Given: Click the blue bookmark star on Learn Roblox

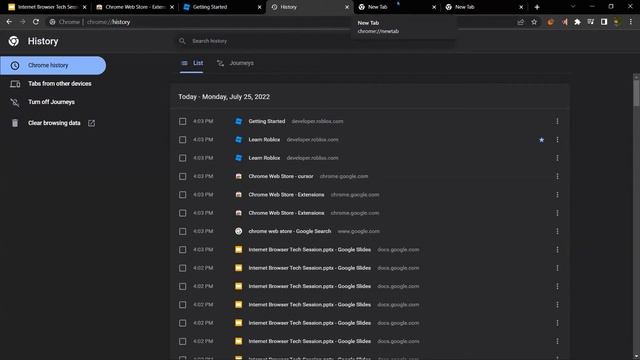Looking at the screenshot, I should click(541, 140).
